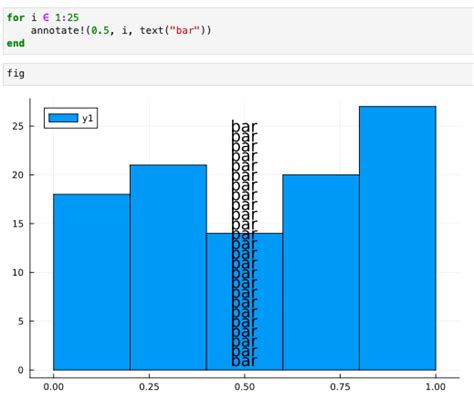Select the y1 legend label

point(88,118)
